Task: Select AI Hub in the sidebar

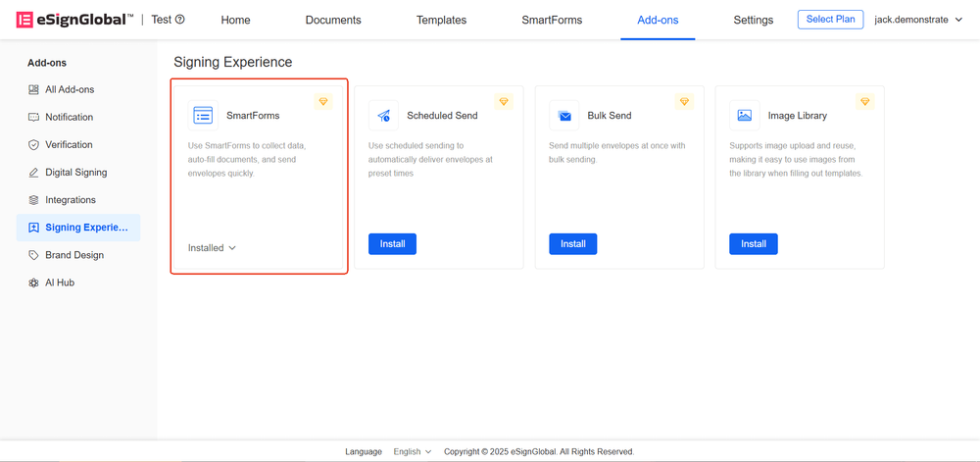Action: pyautogui.click(x=59, y=282)
